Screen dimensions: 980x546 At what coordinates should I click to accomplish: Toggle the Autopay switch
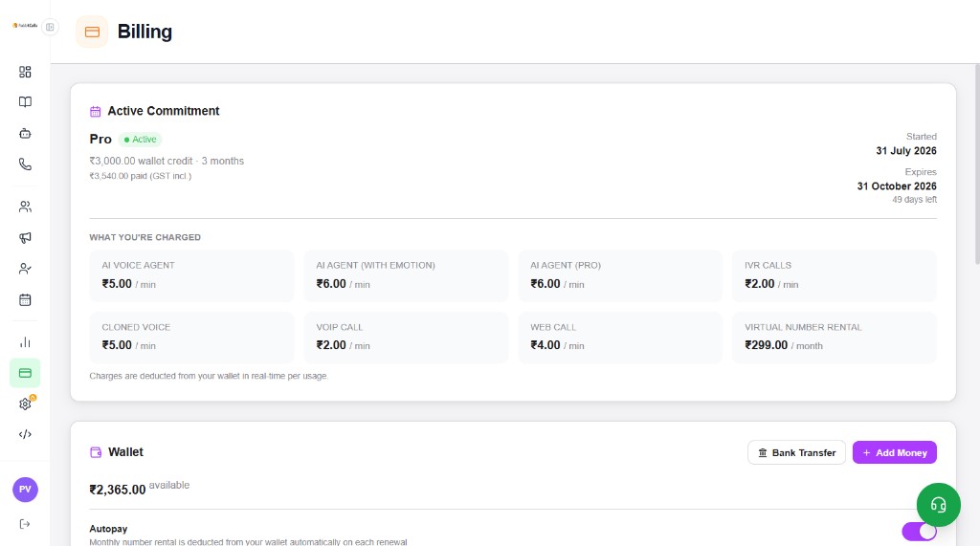919,532
